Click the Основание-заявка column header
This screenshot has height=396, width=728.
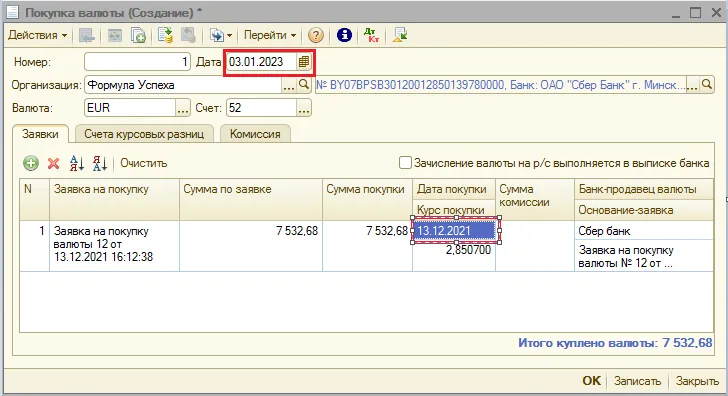click(x=644, y=210)
